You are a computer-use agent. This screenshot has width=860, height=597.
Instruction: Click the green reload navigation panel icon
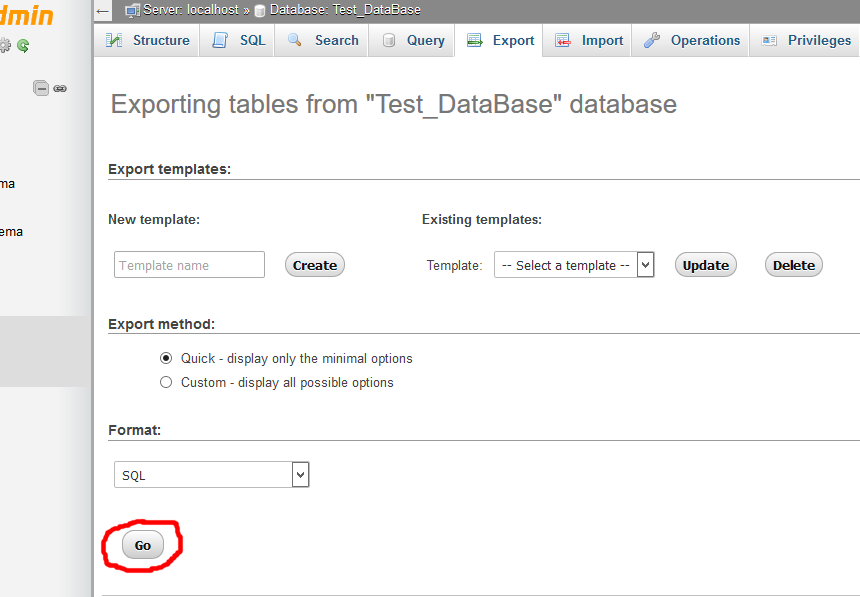[x=23, y=45]
